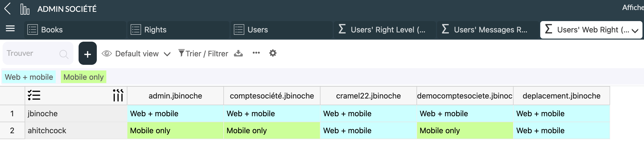Open the three dots more options

(x=256, y=53)
